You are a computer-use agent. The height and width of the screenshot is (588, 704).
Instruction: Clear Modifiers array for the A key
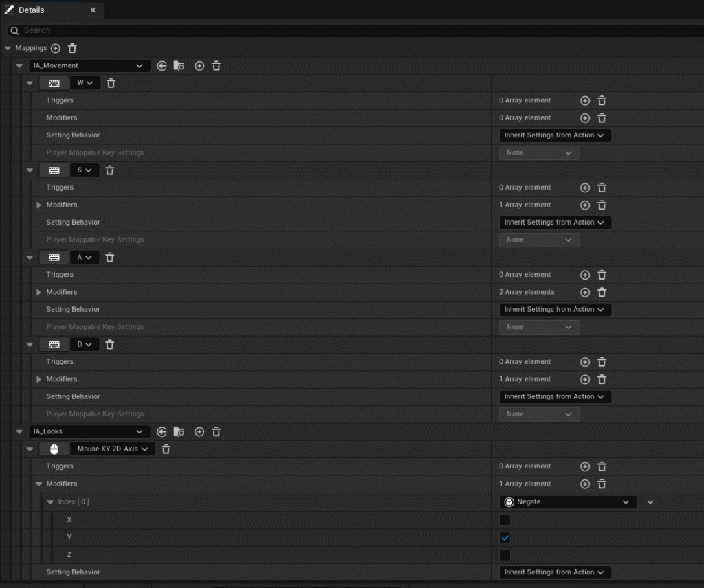tap(602, 292)
